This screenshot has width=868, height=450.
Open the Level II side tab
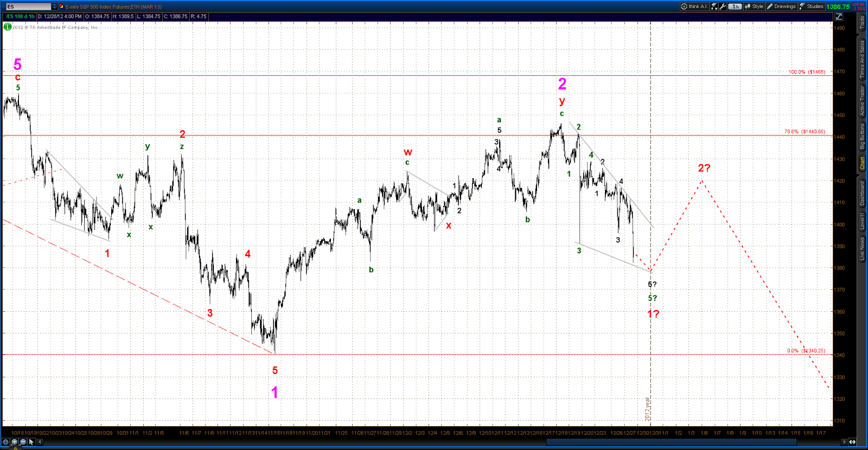click(861, 221)
